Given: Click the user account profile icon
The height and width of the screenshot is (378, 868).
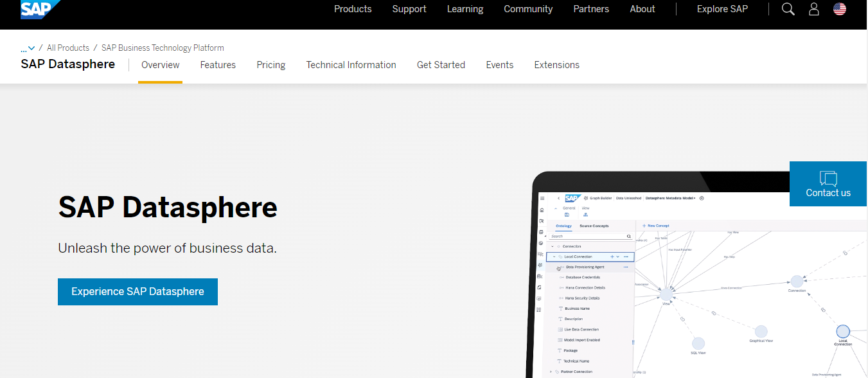Looking at the screenshot, I should [x=814, y=9].
